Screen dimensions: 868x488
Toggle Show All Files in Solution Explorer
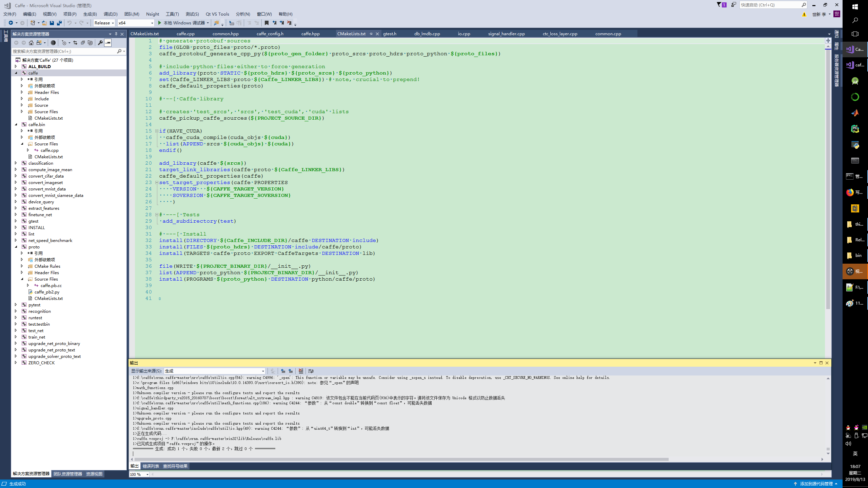tap(90, 43)
